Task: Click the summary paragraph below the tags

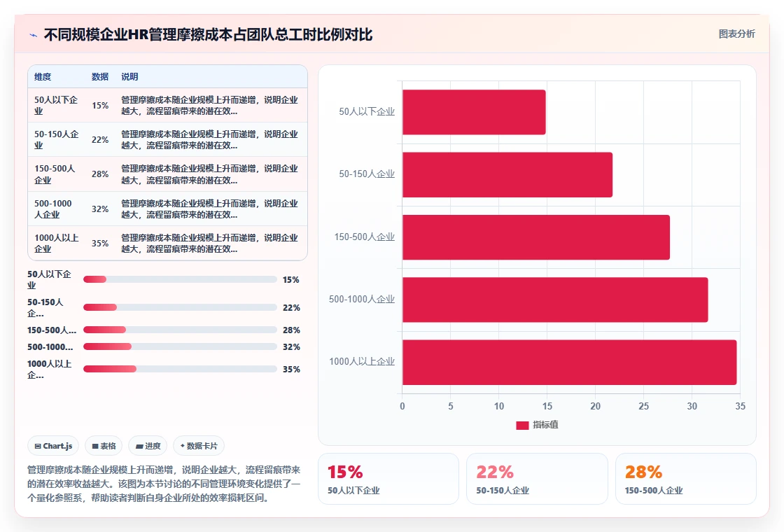Action: (x=164, y=484)
